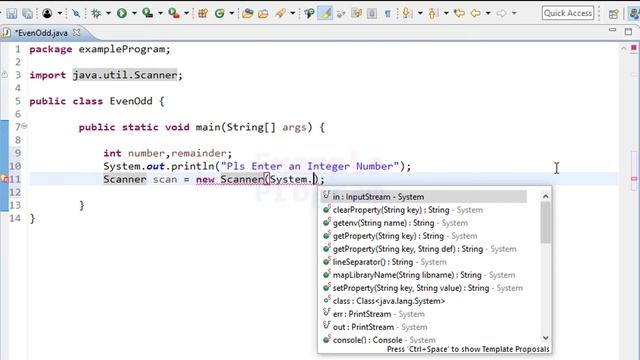Click error marker on line 11 gutter
The height and width of the screenshot is (360, 640).
(x=4, y=179)
